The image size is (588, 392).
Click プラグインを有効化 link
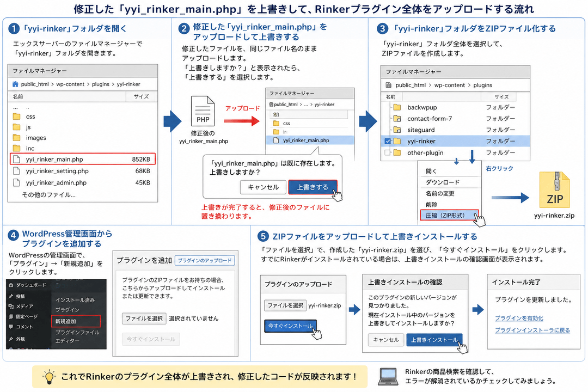[x=519, y=318]
